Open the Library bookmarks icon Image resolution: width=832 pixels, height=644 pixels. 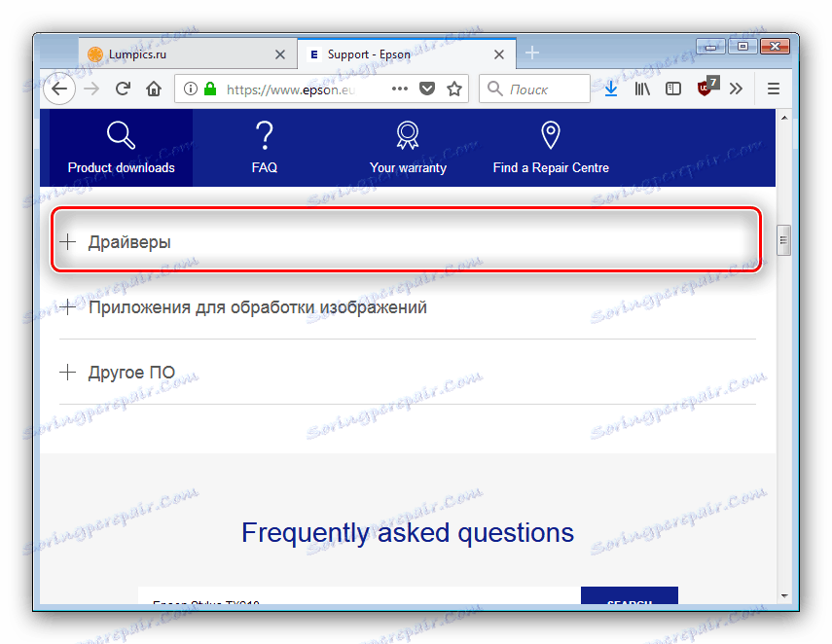pyautogui.click(x=642, y=89)
